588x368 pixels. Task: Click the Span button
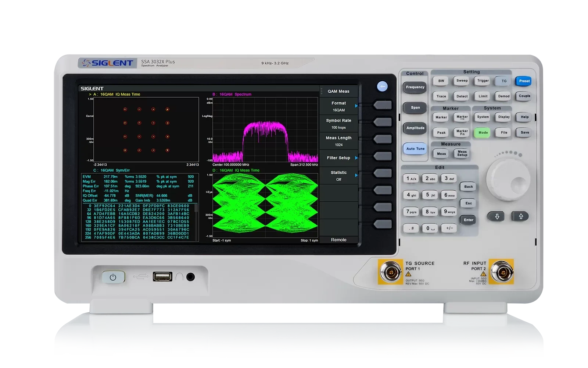415,107
